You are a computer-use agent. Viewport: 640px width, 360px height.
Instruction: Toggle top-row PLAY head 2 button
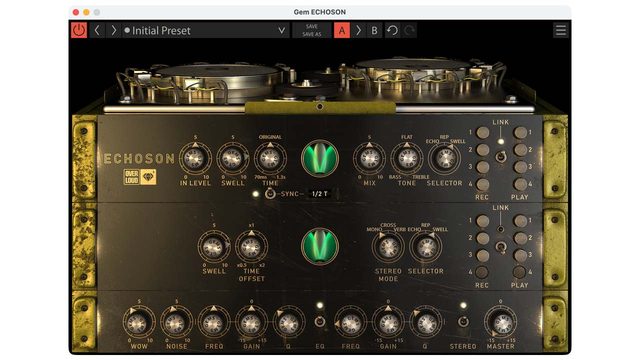(520, 150)
